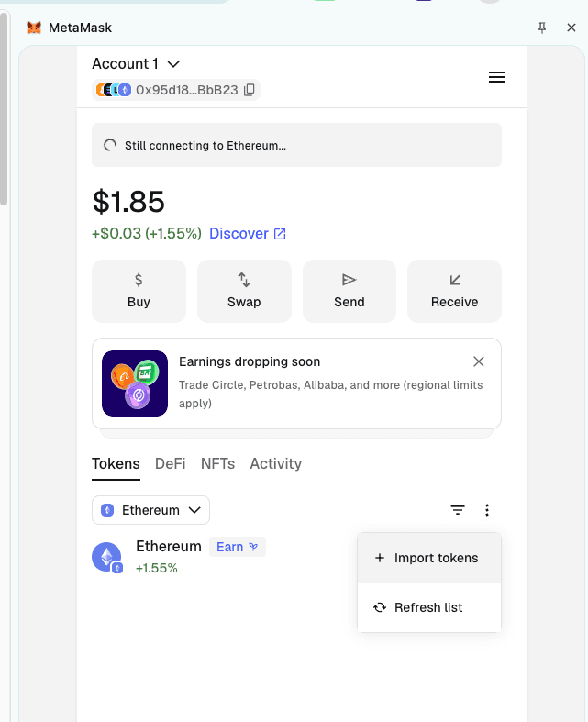
Task: Click the network icons beside address
Action: (114, 90)
